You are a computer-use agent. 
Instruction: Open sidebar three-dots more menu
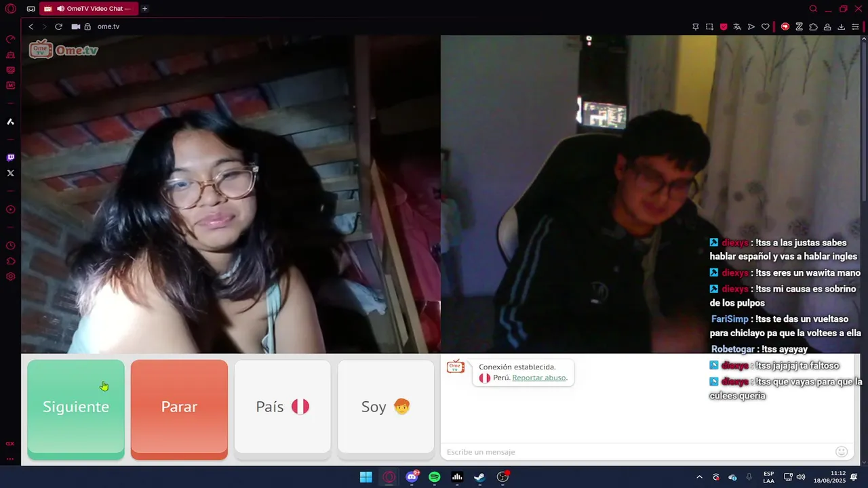click(x=10, y=459)
